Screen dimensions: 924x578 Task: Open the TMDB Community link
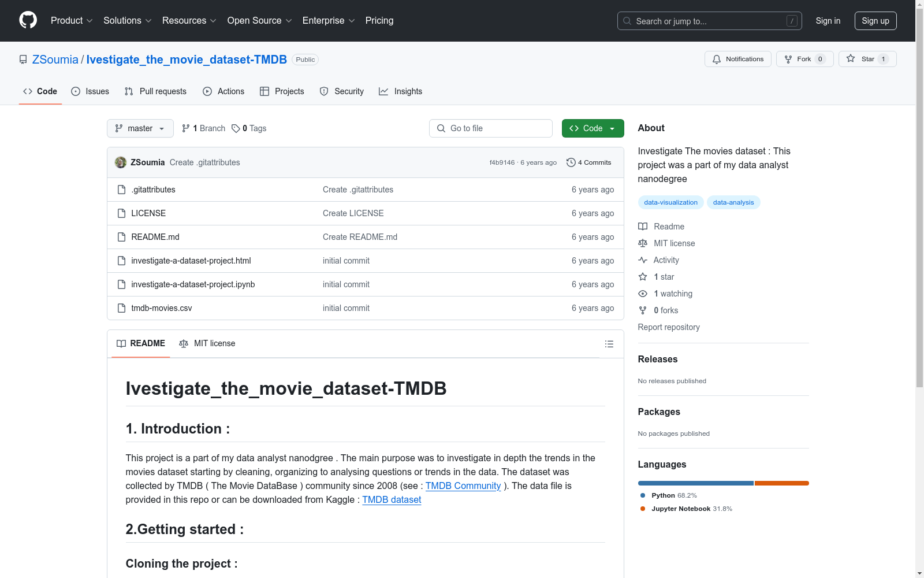[463, 486]
